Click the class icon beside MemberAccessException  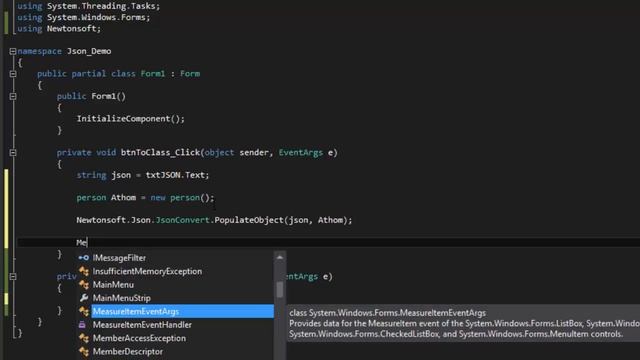(x=84, y=338)
